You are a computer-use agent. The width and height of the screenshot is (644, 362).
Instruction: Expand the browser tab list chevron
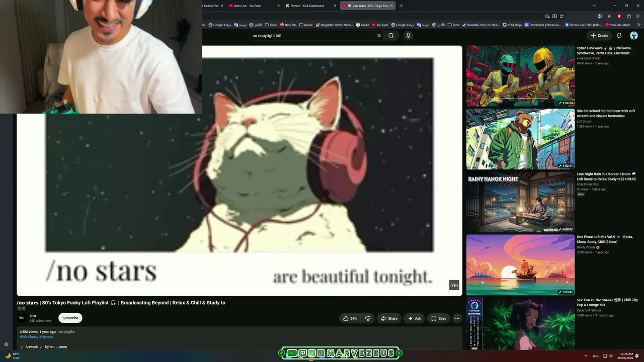594,6
